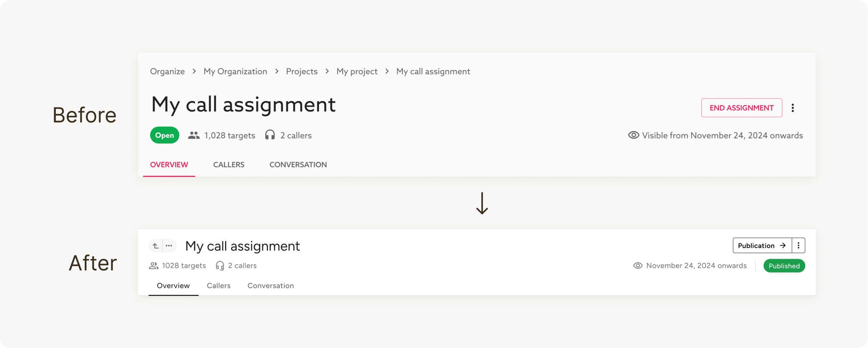Image resolution: width=868 pixels, height=348 pixels.
Task: Click chevron between Projects and My project
Action: (327, 71)
